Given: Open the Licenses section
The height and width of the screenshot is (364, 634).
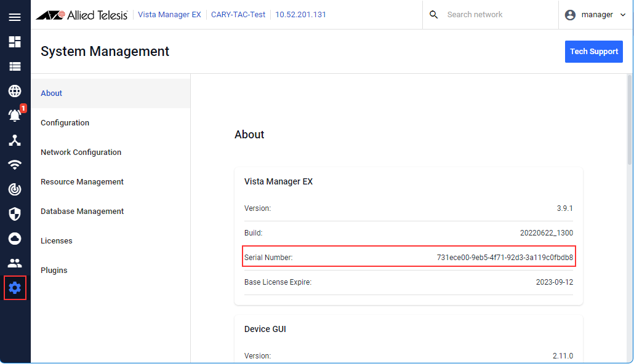Looking at the screenshot, I should tap(57, 241).
